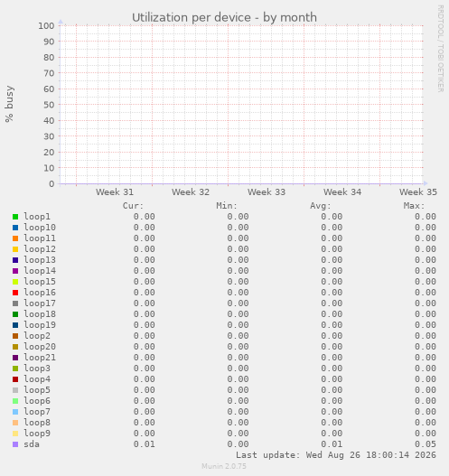Screen dimensions: 449x476
Task: Select the loop1 device label
Action: point(37,217)
